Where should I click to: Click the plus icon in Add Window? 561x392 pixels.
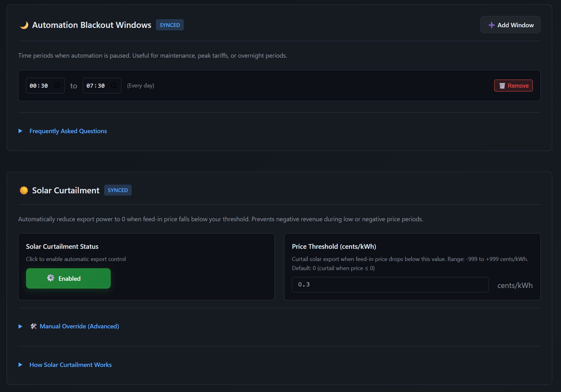coord(491,25)
